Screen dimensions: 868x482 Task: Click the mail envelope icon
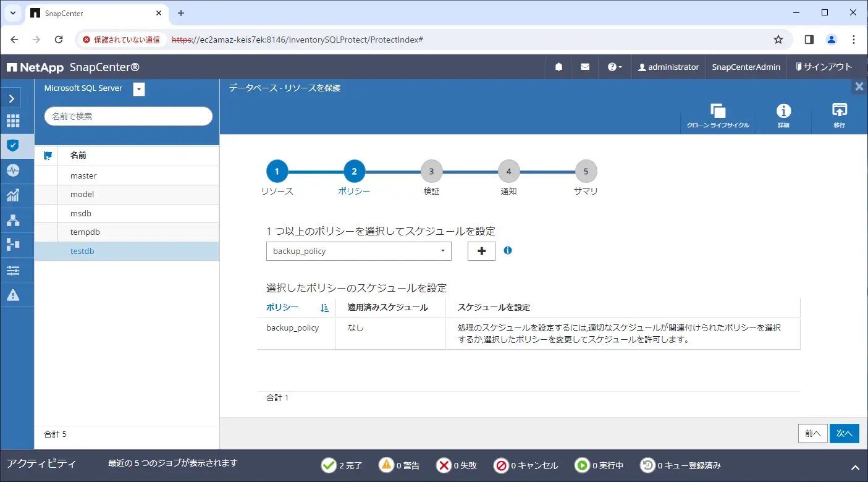tap(585, 67)
